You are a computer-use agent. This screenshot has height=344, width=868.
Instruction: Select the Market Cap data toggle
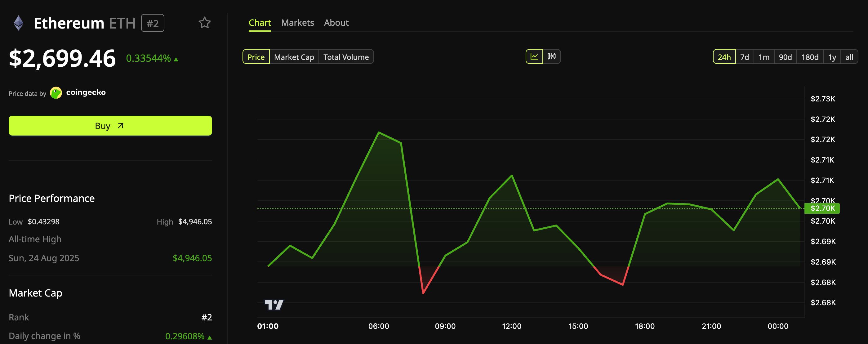(x=294, y=57)
